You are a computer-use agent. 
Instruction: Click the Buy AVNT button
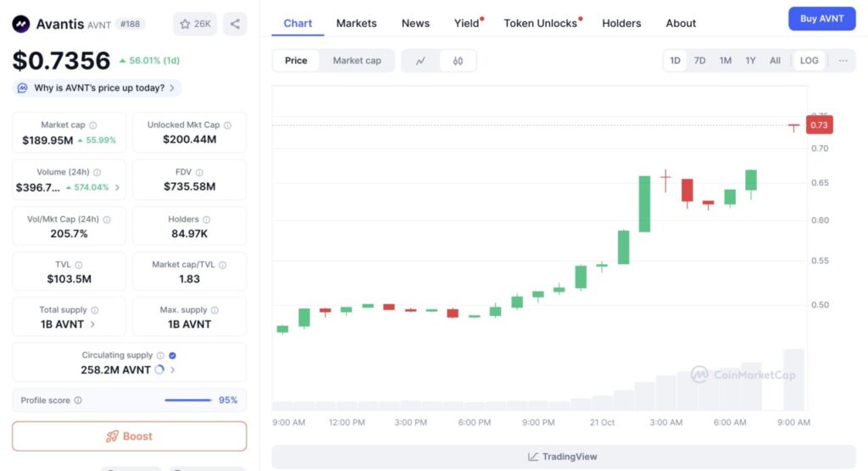821,19
